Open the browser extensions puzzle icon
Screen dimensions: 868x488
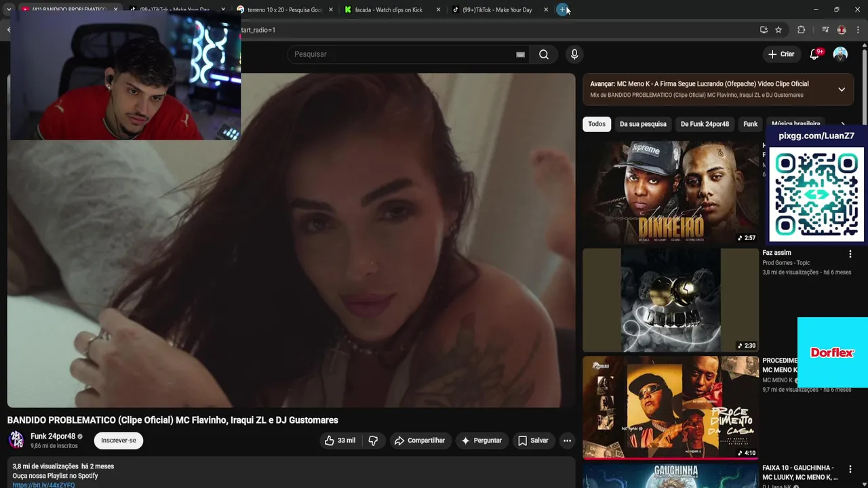(801, 30)
